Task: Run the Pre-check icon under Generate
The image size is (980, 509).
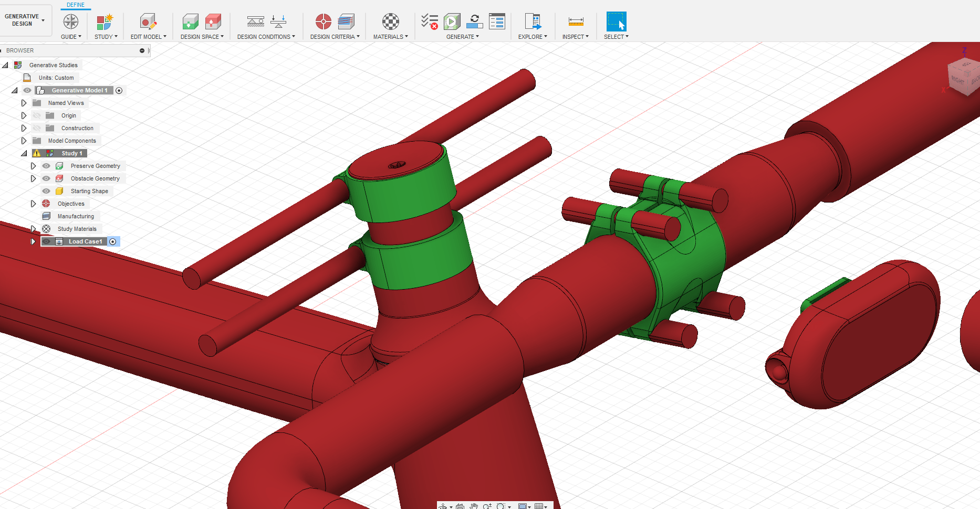Action: 429,22
